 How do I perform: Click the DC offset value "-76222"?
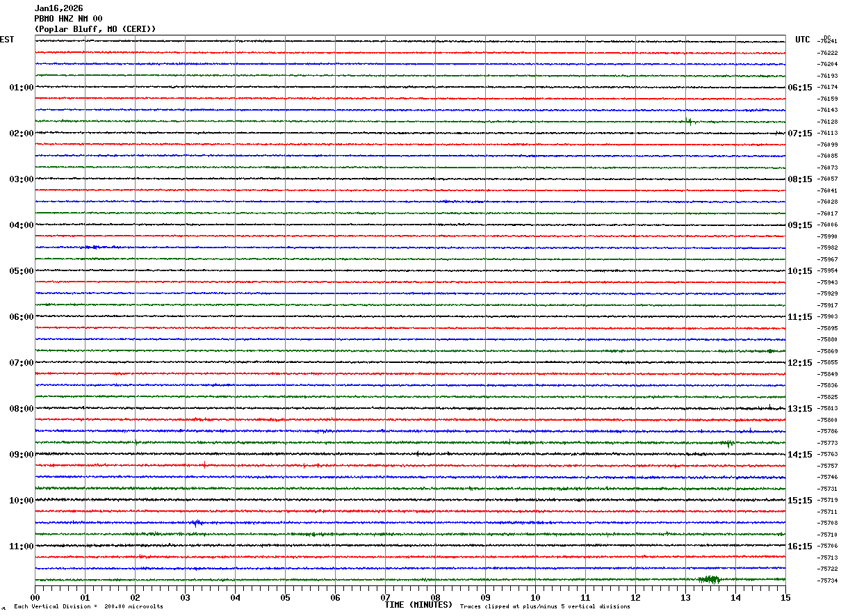[827, 53]
